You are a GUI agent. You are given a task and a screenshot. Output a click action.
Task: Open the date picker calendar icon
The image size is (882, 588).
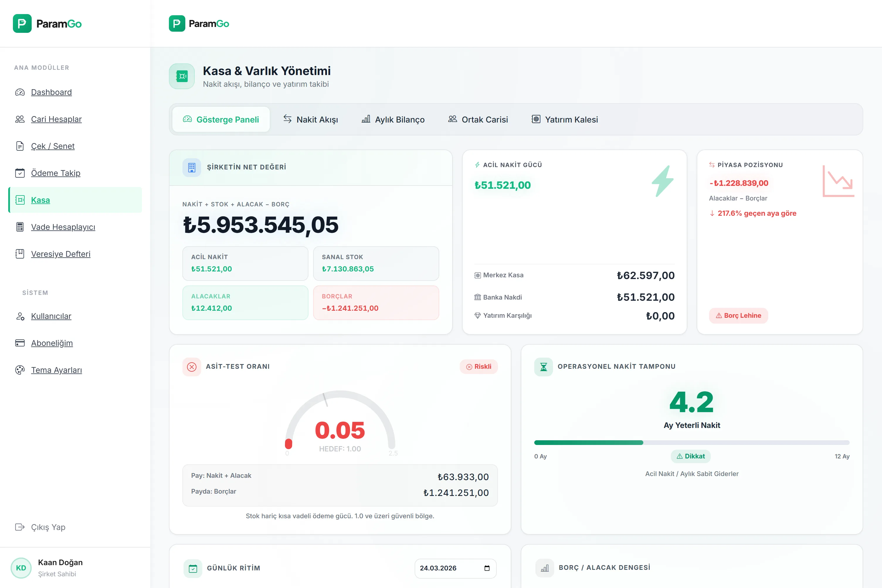[x=486, y=568]
